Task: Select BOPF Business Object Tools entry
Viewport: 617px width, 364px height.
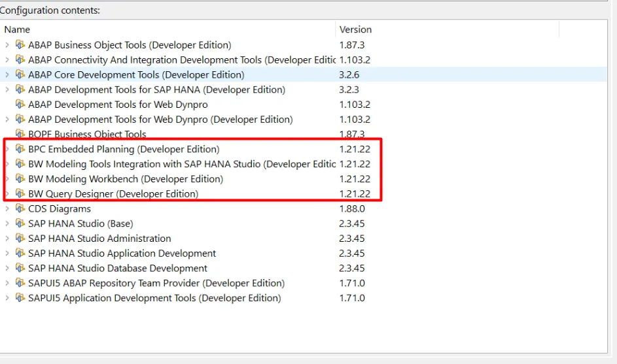Action: (88, 134)
